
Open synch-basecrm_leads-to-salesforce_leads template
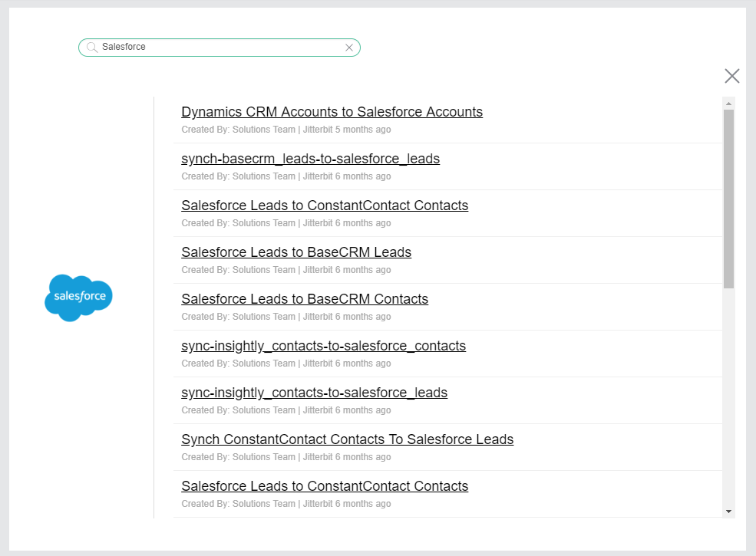(x=310, y=159)
